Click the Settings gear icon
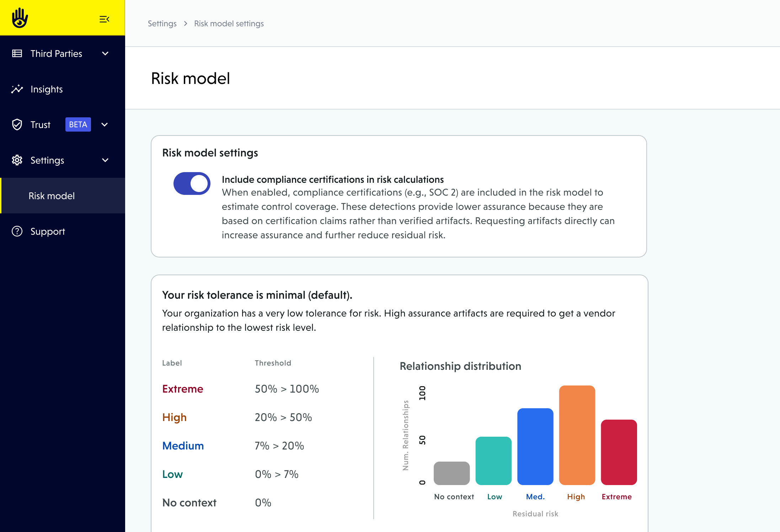The image size is (780, 532). click(17, 160)
